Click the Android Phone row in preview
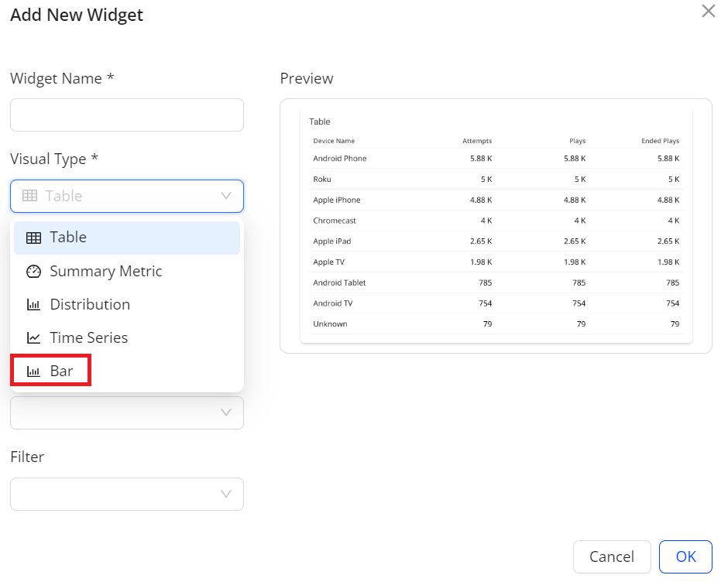Image resolution: width=728 pixels, height=582 pixels. coord(496,158)
